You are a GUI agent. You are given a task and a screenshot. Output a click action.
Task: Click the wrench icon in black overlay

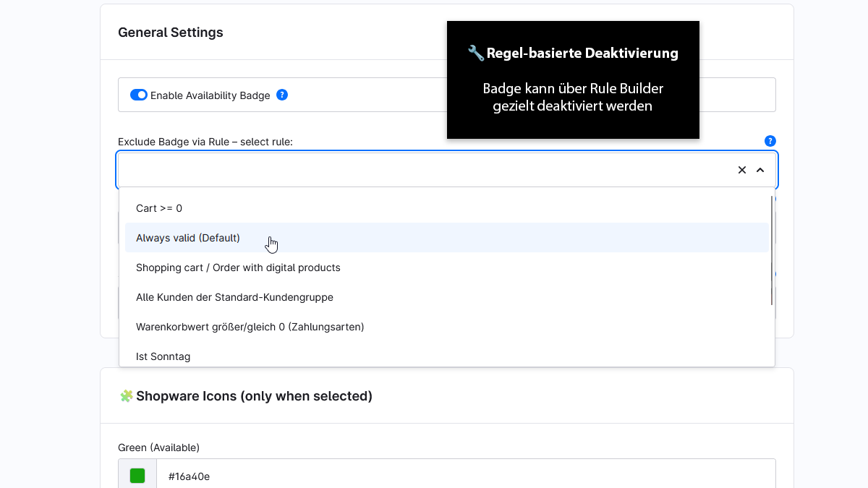(x=475, y=53)
